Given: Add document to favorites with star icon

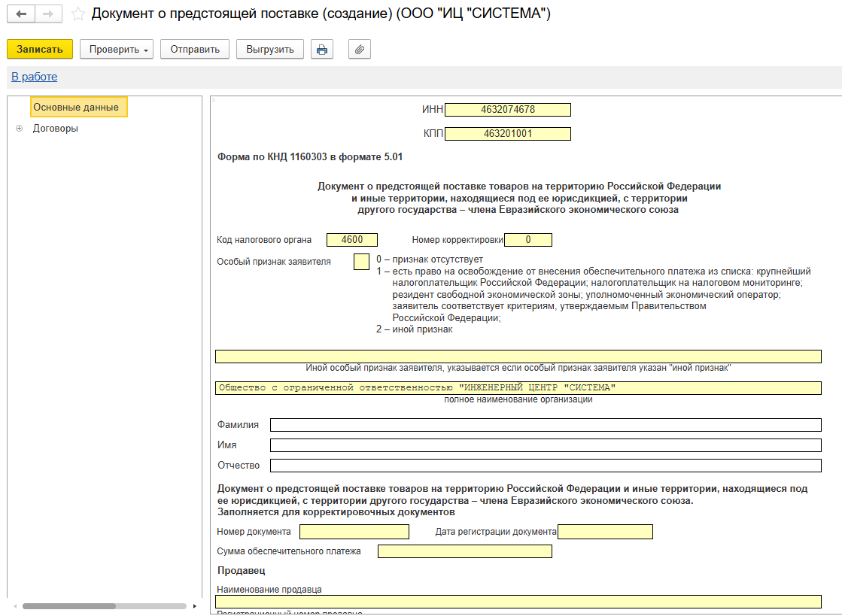Looking at the screenshot, I should 78,14.
